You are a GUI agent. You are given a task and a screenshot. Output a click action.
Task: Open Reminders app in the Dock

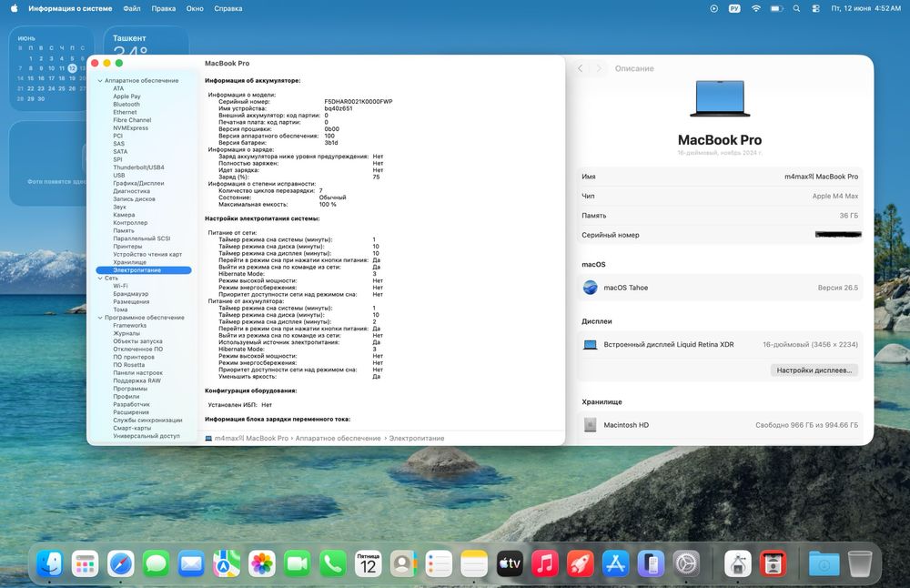(x=439, y=563)
